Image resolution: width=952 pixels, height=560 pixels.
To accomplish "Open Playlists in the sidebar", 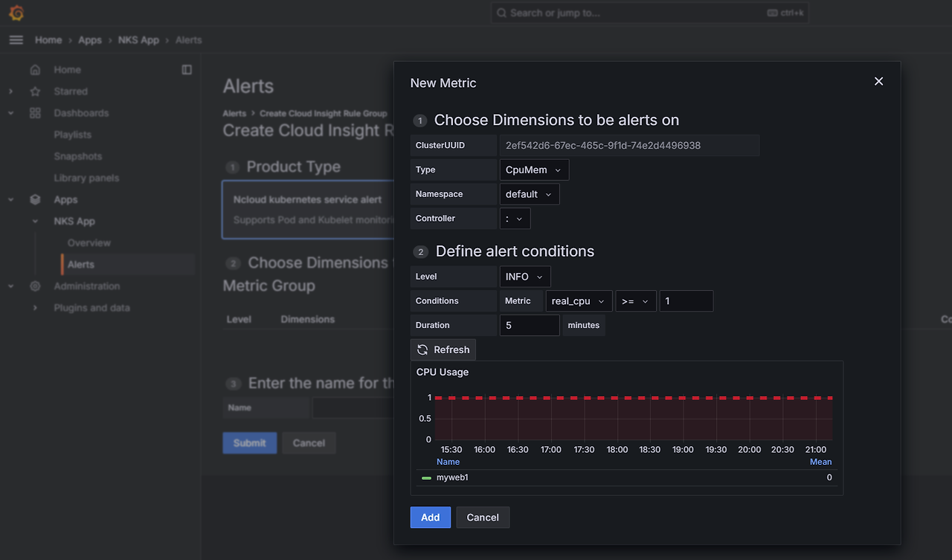I will [73, 135].
